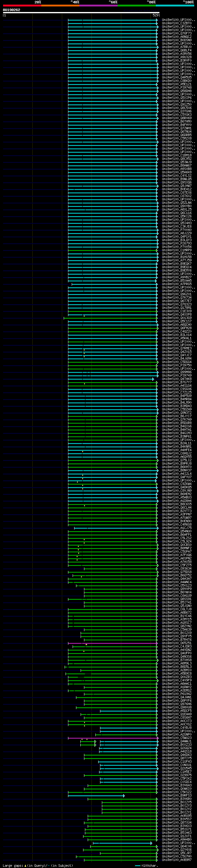
Task: Select label UniRef100_Q58DH8
Action: coord(177,91)
